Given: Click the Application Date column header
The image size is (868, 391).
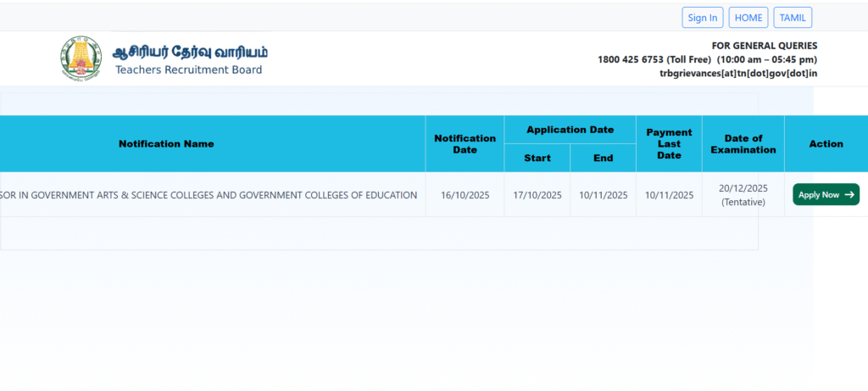Looking at the screenshot, I should click(x=570, y=130).
